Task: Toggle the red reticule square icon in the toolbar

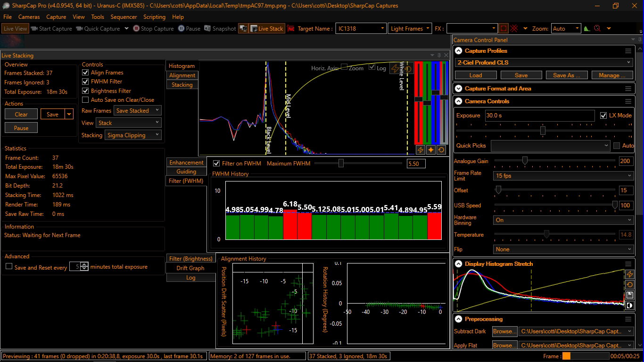Action: 504,29
